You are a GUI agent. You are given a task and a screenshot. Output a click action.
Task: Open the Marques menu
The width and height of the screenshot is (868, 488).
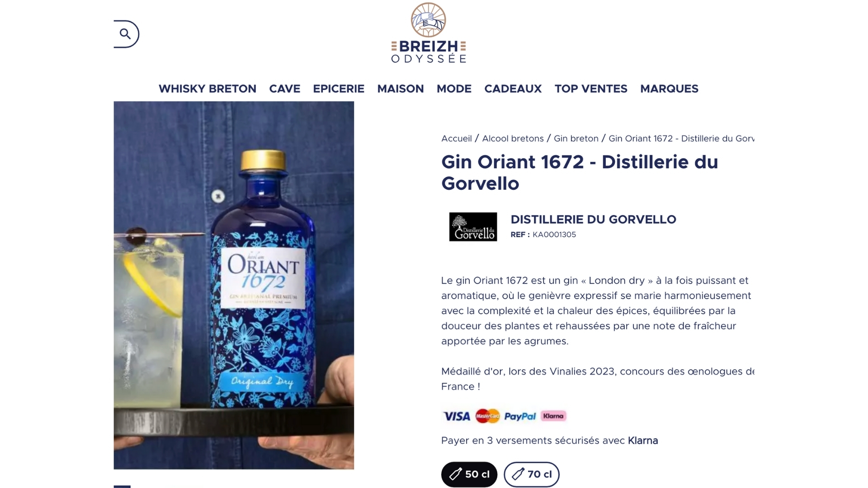pos(669,89)
